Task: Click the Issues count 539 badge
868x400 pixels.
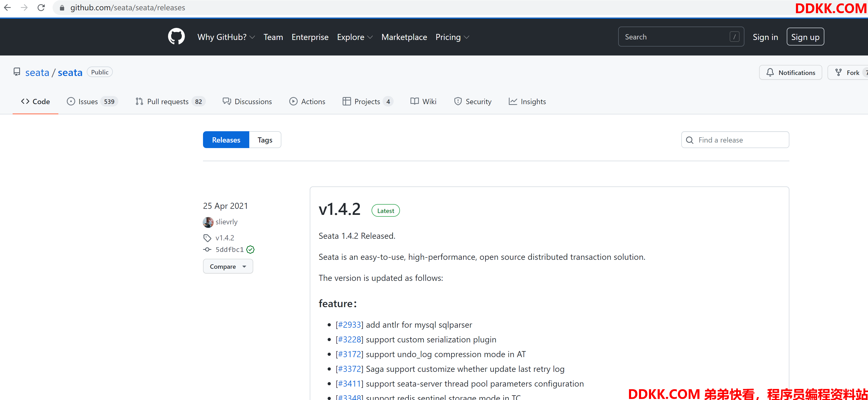Action: click(x=109, y=102)
